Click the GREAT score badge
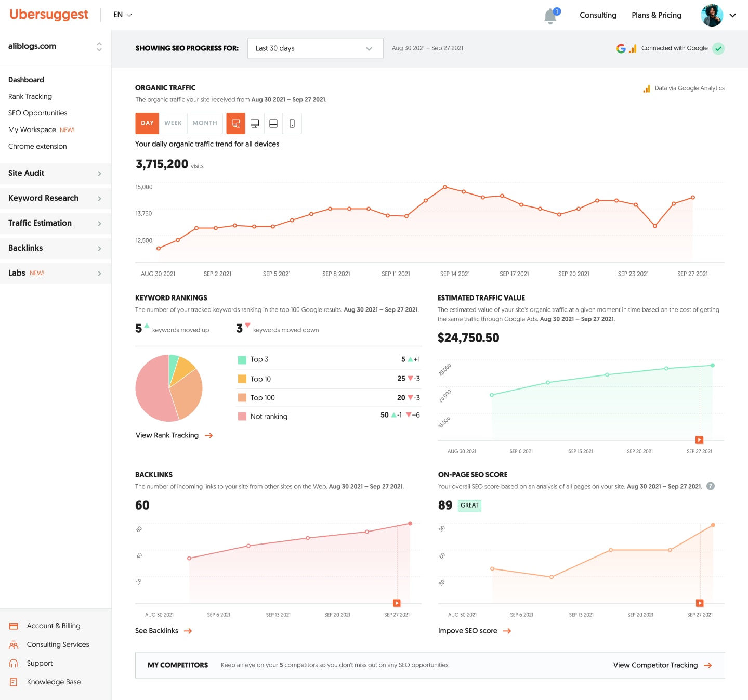 469,505
